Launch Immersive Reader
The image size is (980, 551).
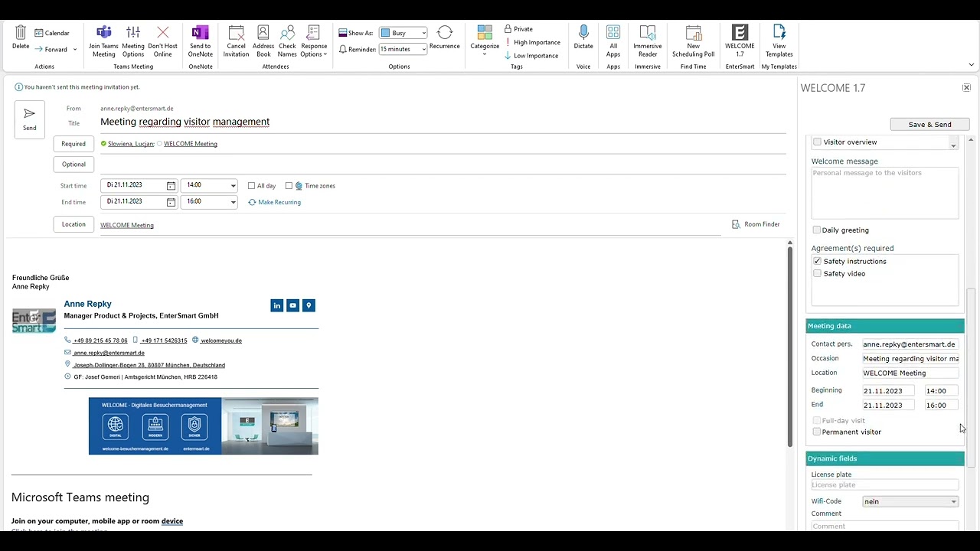648,41
